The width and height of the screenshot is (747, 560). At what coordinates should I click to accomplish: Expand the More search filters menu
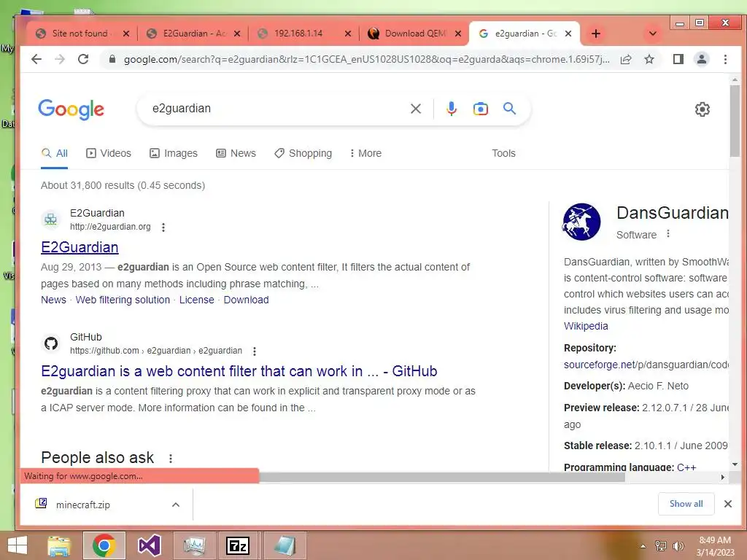click(365, 153)
